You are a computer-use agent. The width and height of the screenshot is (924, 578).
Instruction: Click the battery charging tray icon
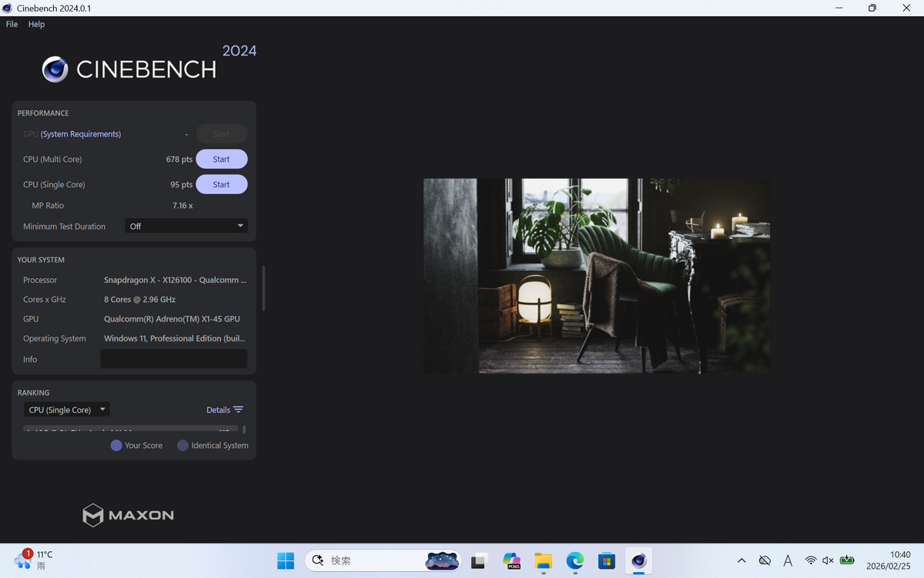(847, 561)
